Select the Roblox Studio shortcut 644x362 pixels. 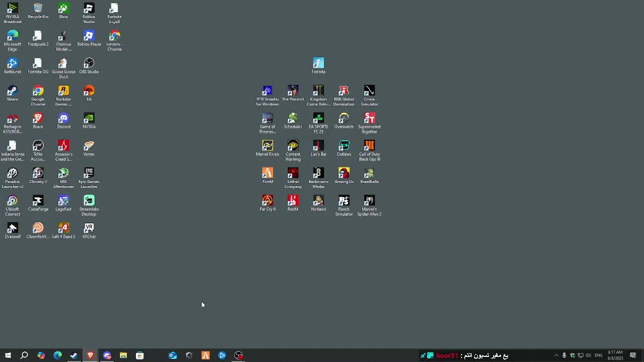point(89,14)
